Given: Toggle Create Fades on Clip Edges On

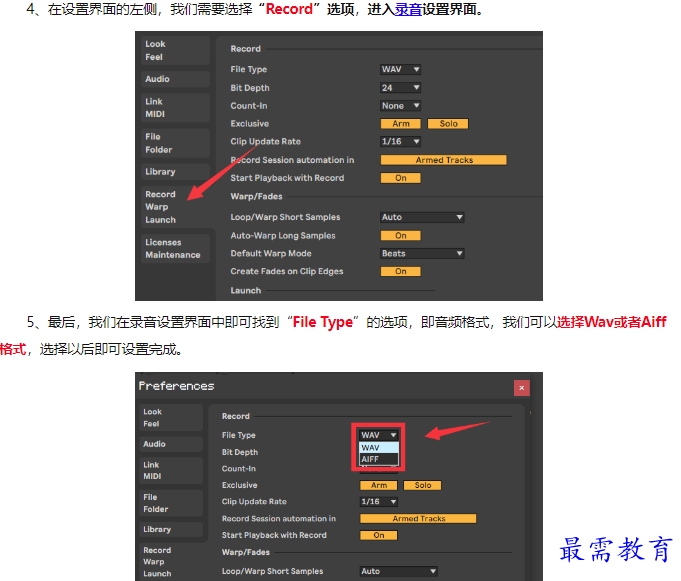Looking at the screenshot, I should click(x=400, y=271).
